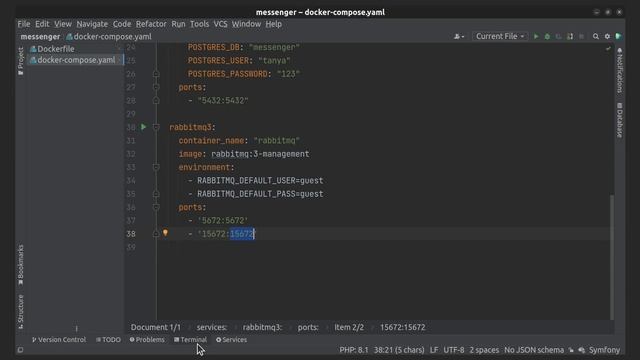640x360 pixels.
Task: Open the VCS menu
Action: tap(220, 24)
